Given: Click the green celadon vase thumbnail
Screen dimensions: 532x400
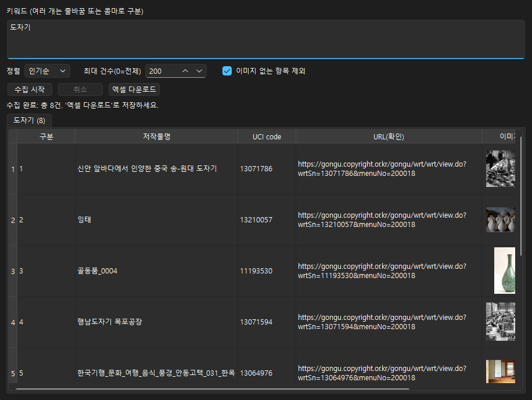Looking at the screenshot, I should coord(505,271).
